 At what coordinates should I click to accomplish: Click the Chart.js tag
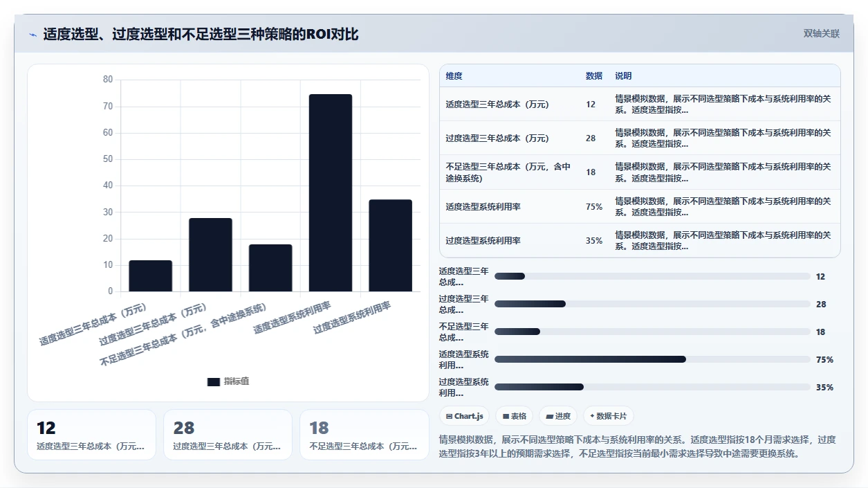(x=465, y=416)
